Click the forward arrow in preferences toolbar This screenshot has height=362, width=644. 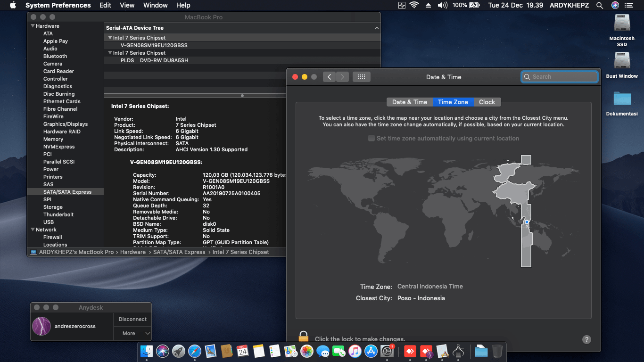(x=342, y=77)
